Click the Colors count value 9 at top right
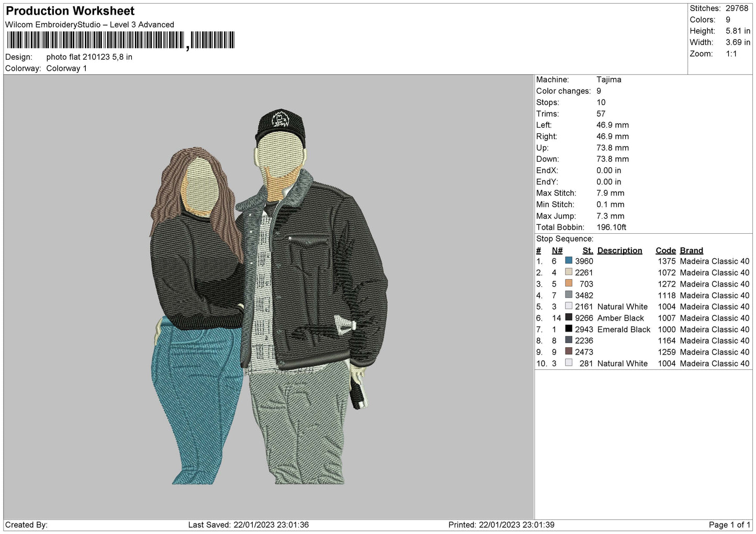Screen dimensions: 756x534 pos(728,20)
